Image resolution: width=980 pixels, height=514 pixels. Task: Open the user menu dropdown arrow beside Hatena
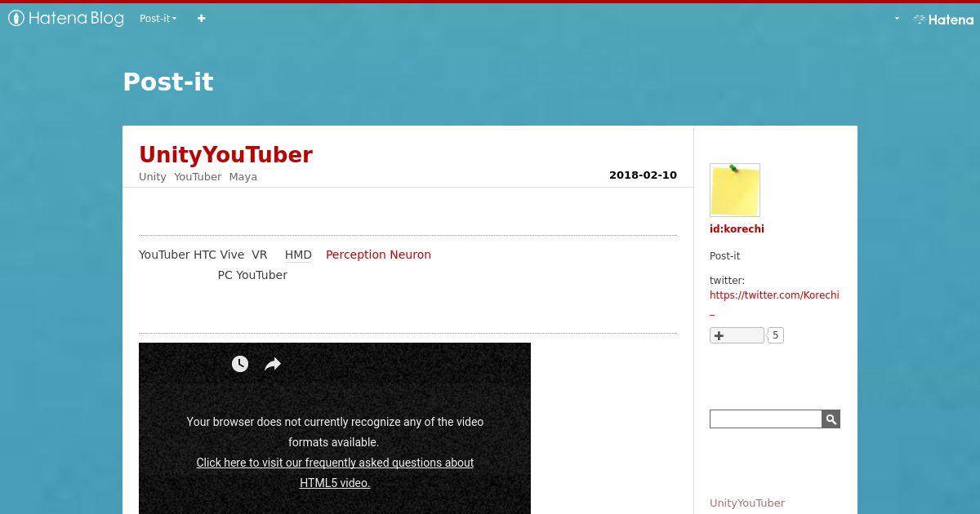point(897,19)
